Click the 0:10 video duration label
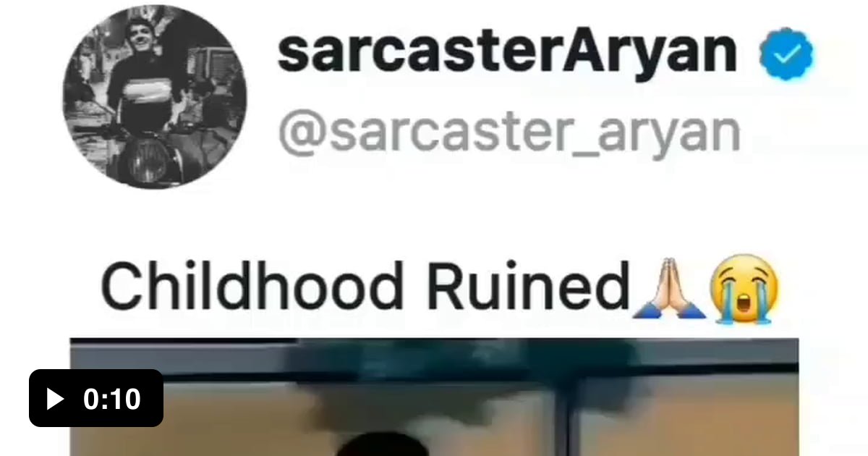 click(111, 399)
